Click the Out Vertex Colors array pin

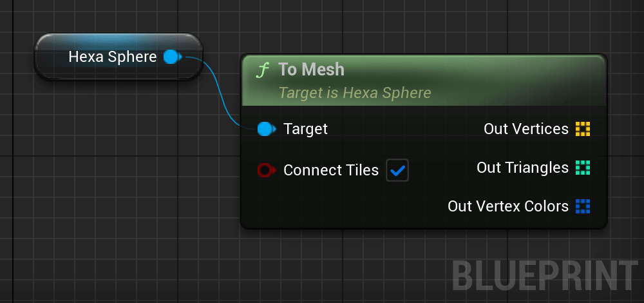coord(583,206)
